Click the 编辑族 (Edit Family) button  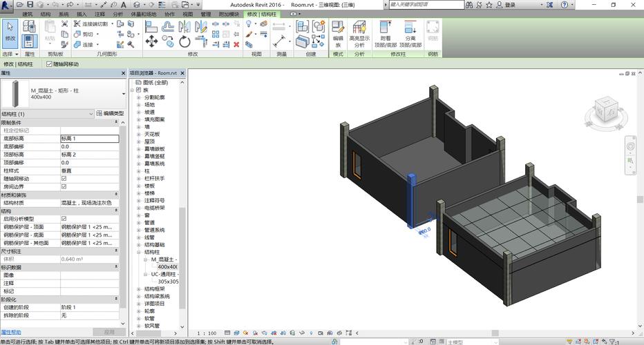click(x=338, y=34)
